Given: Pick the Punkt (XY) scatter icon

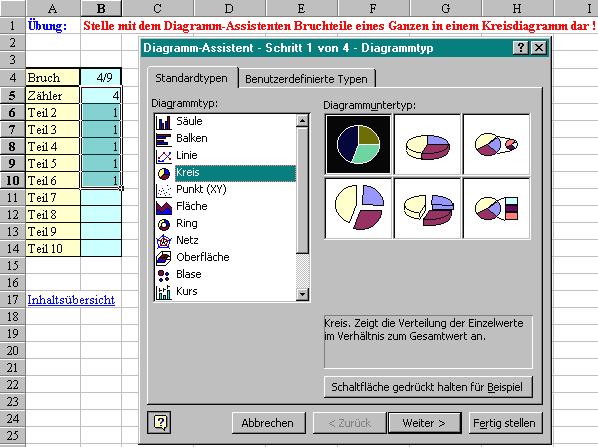Looking at the screenshot, I should point(164,190).
